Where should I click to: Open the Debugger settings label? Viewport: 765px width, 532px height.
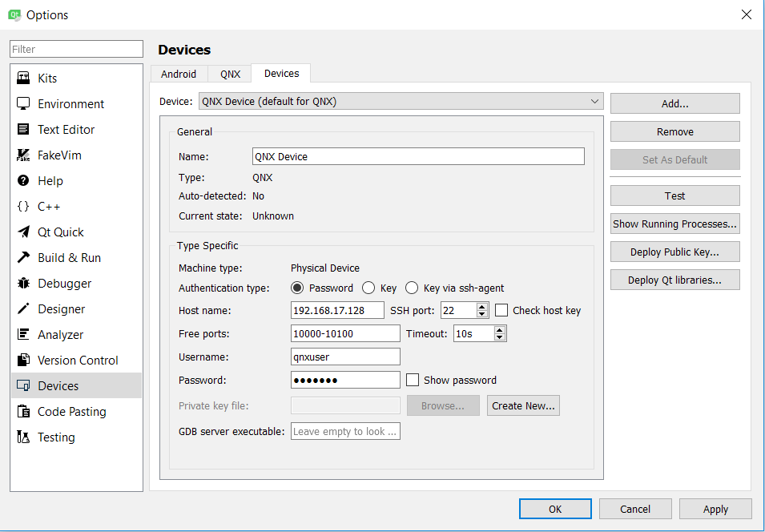tap(64, 284)
